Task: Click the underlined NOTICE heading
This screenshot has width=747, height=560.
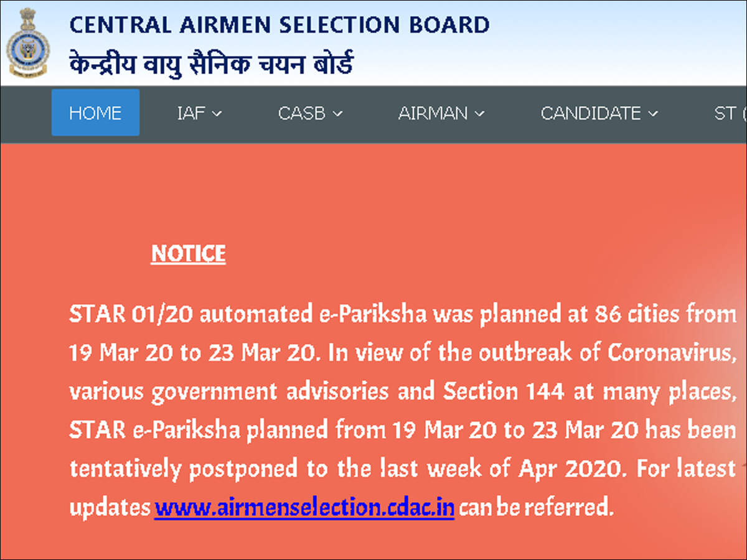Action: click(x=189, y=253)
